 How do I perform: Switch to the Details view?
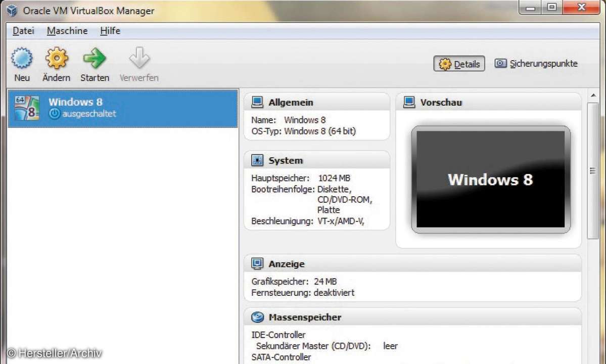coord(459,64)
